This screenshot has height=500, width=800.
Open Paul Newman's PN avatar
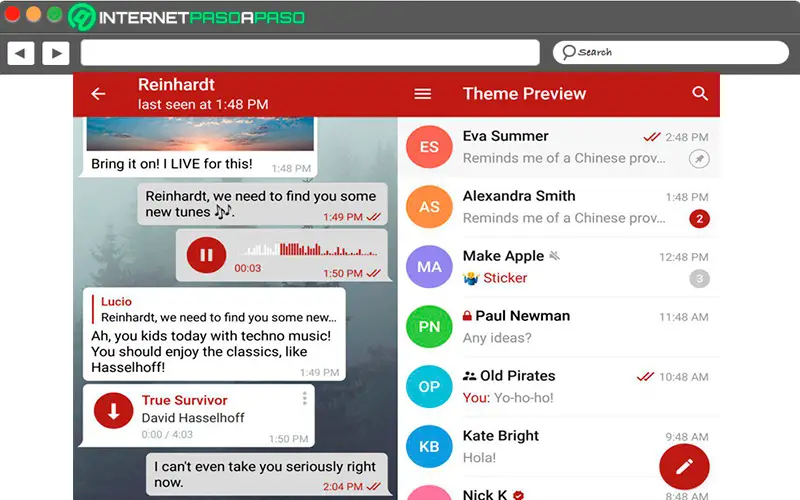click(x=429, y=327)
